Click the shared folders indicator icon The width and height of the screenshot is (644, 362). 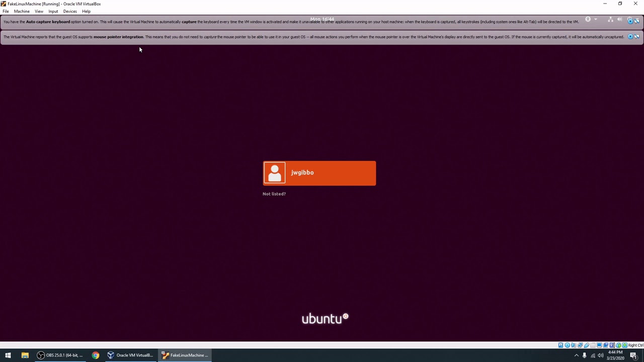593,345
